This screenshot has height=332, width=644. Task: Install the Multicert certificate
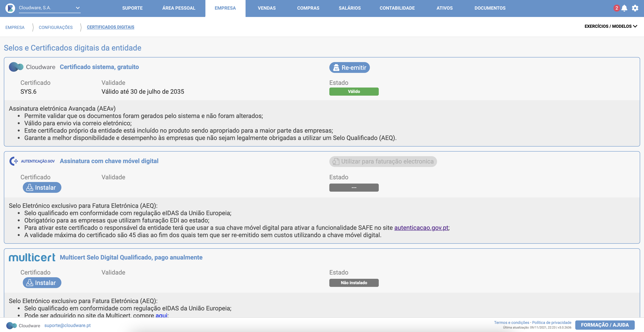point(42,283)
